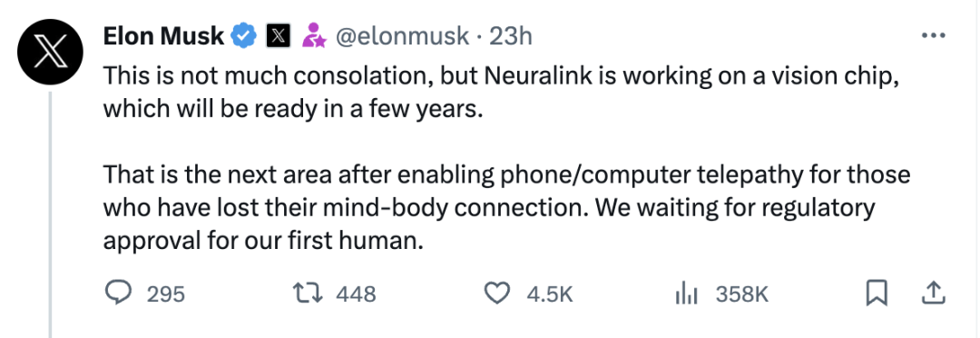The width and height of the screenshot is (980, 338).
Task: Expand the three-dot More options menu
Action: 934,35
